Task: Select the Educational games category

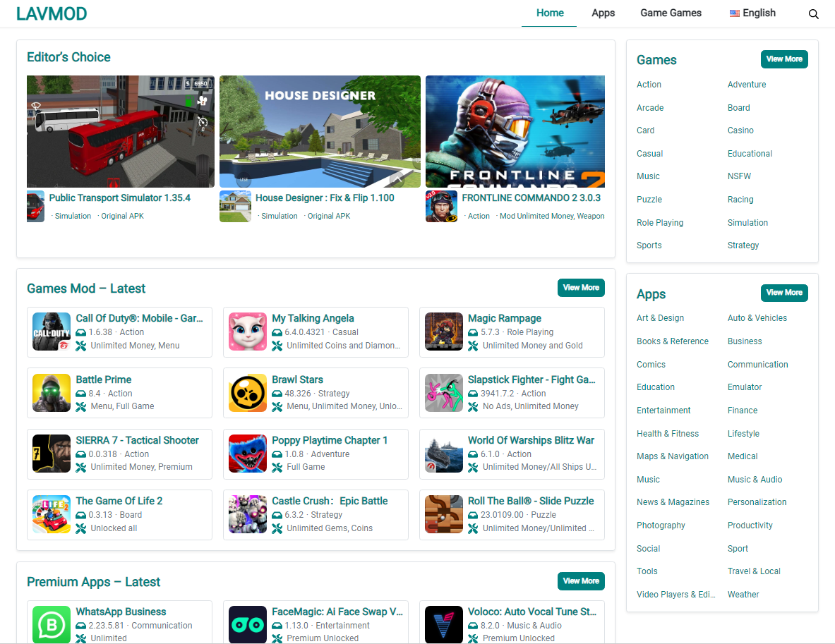Action: point(750,154)
